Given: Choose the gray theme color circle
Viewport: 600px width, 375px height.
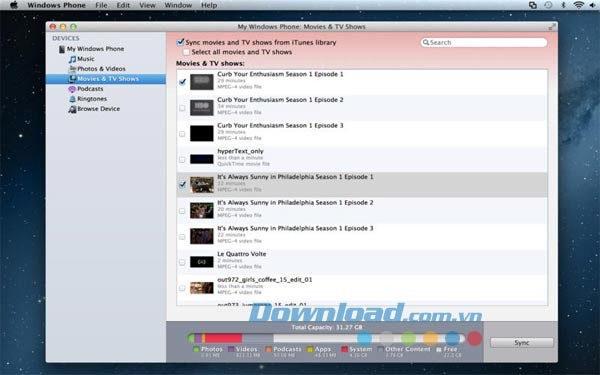Looking at the screenshot, I should tap(386, 338).
